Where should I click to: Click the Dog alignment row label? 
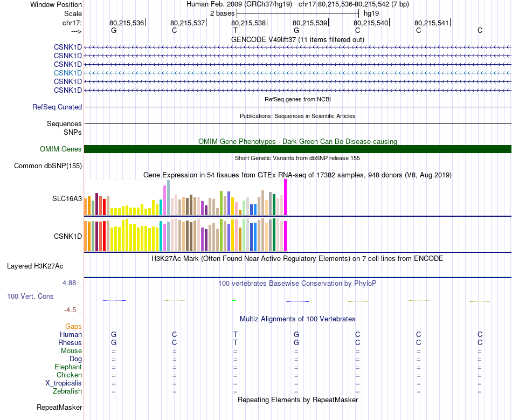[76, 359]
